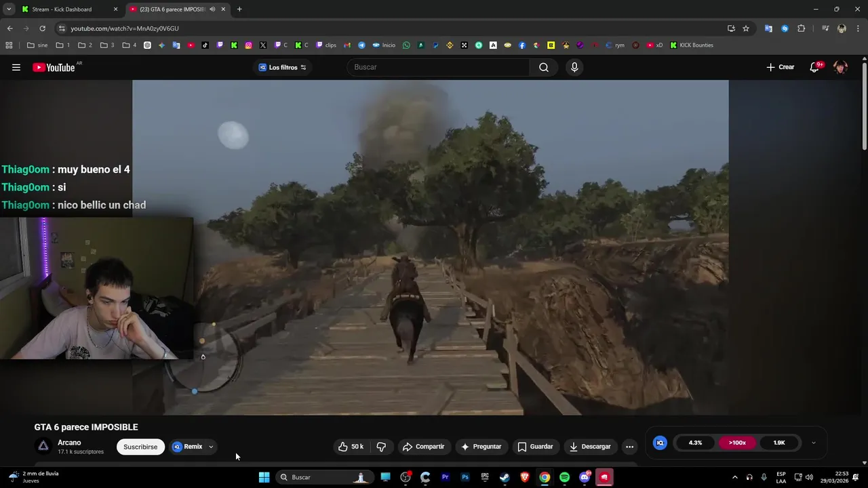Open WhatsApp bookmark icon
Image resolution: width=868 pixels, height=488 pixels.
406,45
